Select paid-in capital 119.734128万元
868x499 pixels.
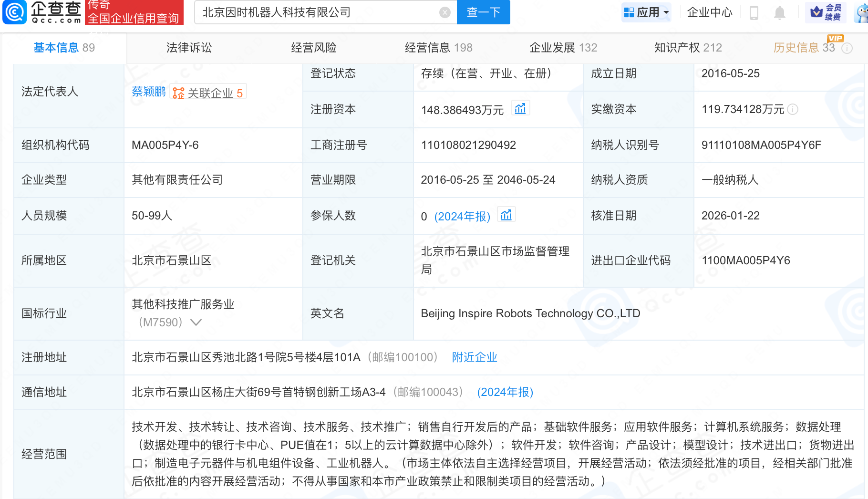click(743, 109)
